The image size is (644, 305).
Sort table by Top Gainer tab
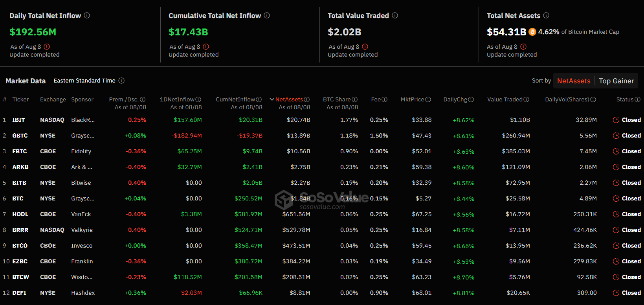coord(616,81)
